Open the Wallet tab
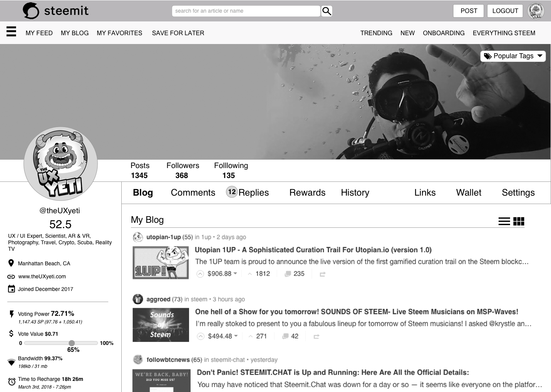The width and height of the screenshot is (551, 392). (469, 193)
